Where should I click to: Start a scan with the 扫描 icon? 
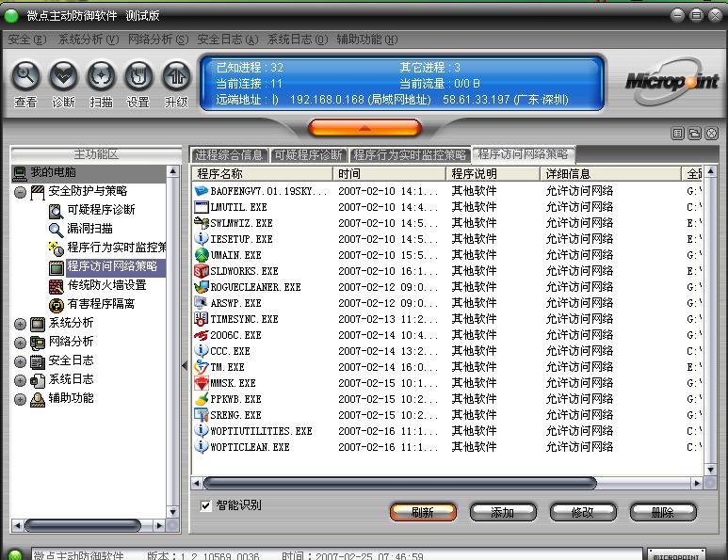coord(101,75)
